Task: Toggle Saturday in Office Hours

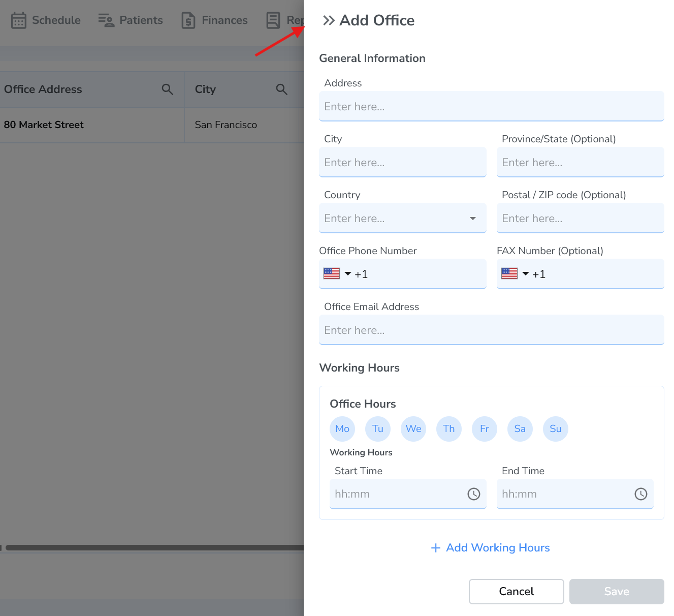Action: pyautogui.click(x=520, y=428)
